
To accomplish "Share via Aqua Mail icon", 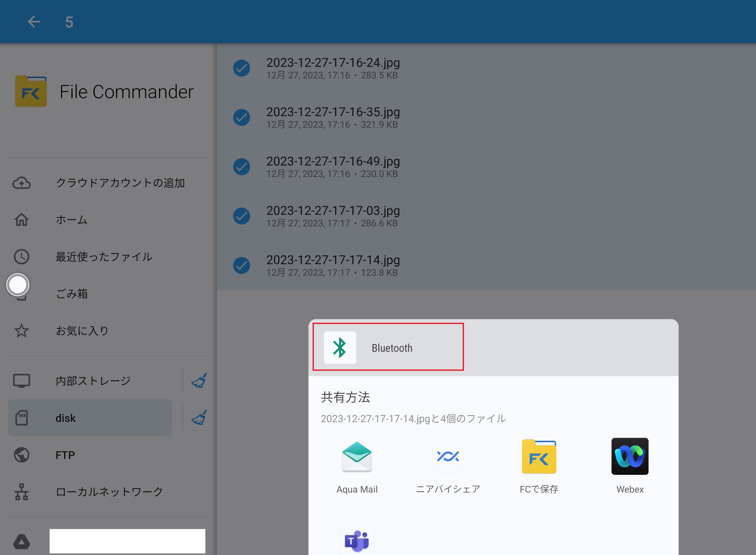I will point(357,457).
